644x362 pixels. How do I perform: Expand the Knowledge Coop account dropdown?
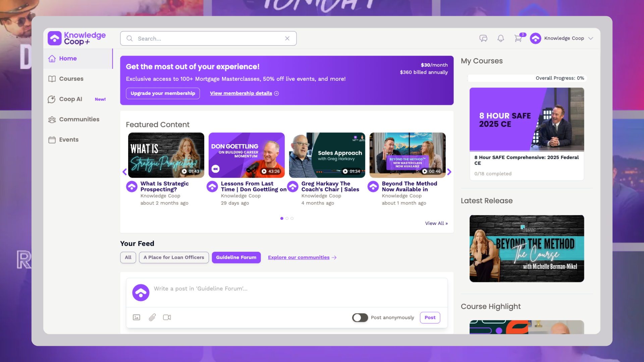(x=591, y=39)
